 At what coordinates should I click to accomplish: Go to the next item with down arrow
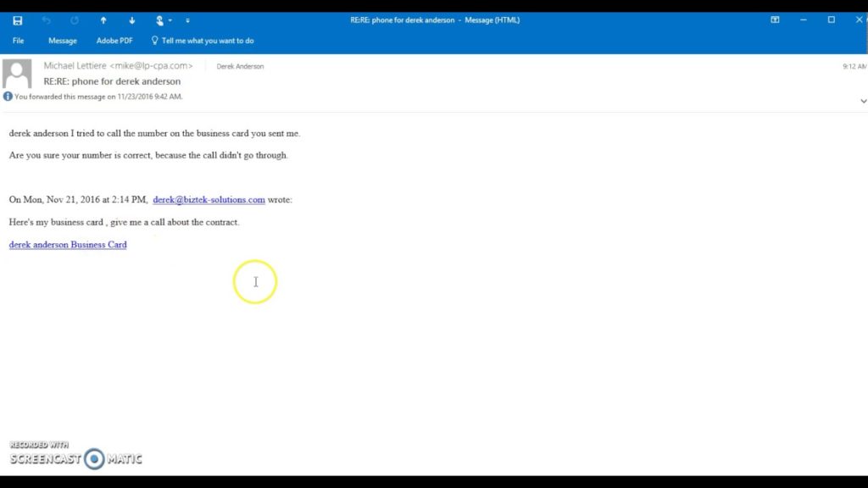click(131, 20)
